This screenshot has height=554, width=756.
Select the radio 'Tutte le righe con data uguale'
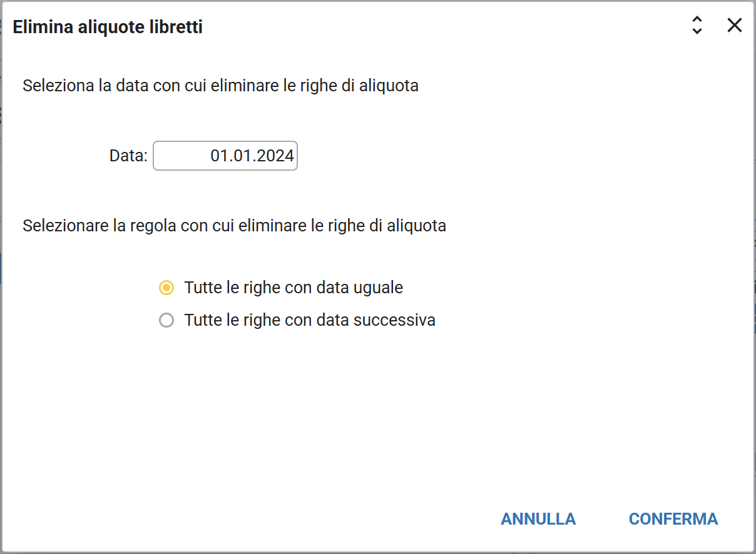[166, 288]
